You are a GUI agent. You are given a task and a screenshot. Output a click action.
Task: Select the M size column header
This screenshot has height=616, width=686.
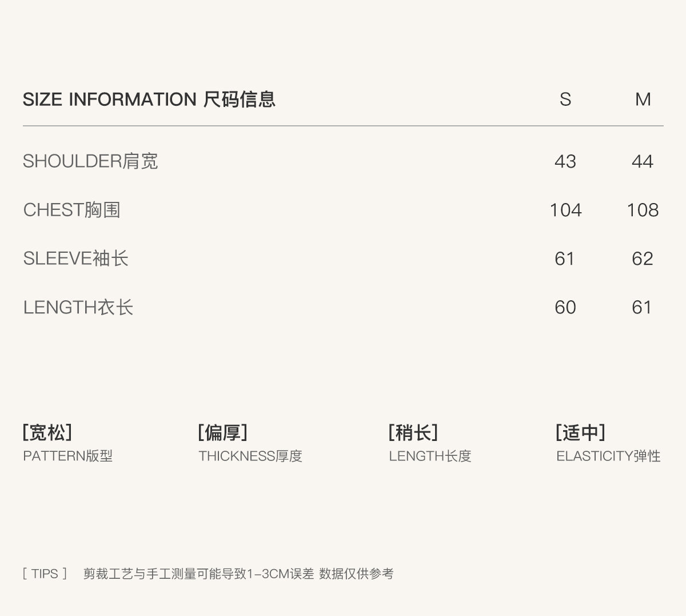coord(643,100)
